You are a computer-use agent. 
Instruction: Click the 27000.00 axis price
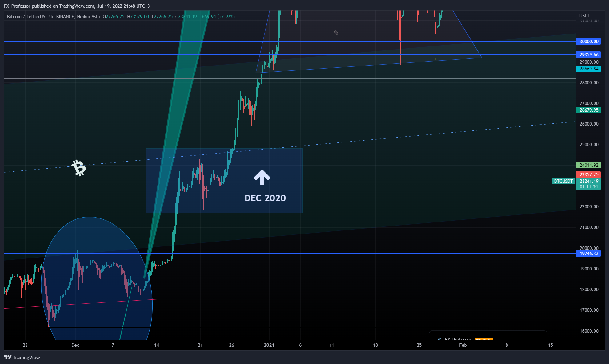(x=589, y=103)
